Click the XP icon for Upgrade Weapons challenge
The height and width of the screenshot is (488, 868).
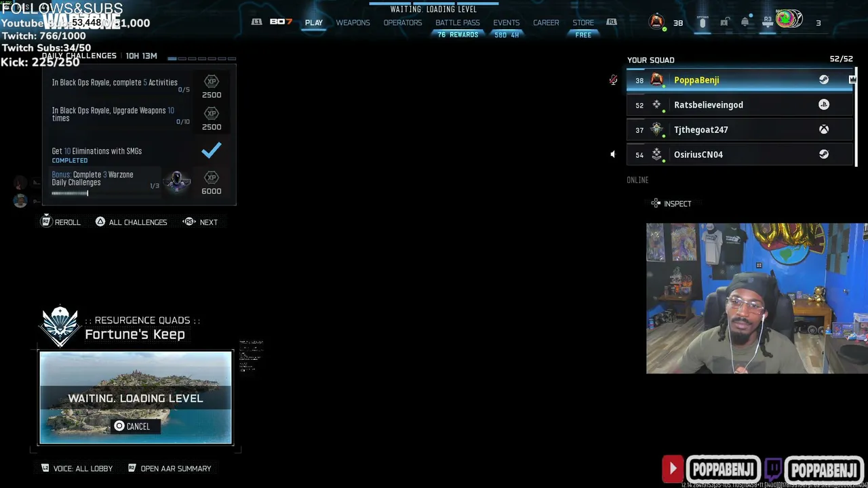pyautogui.click(x=212, y=113)
